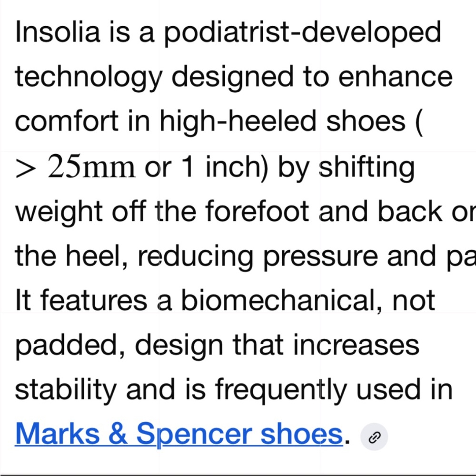Screen dimensions: 476x476
Task: Click the phrase "high-heeled"
Action: tap(238, 122)
